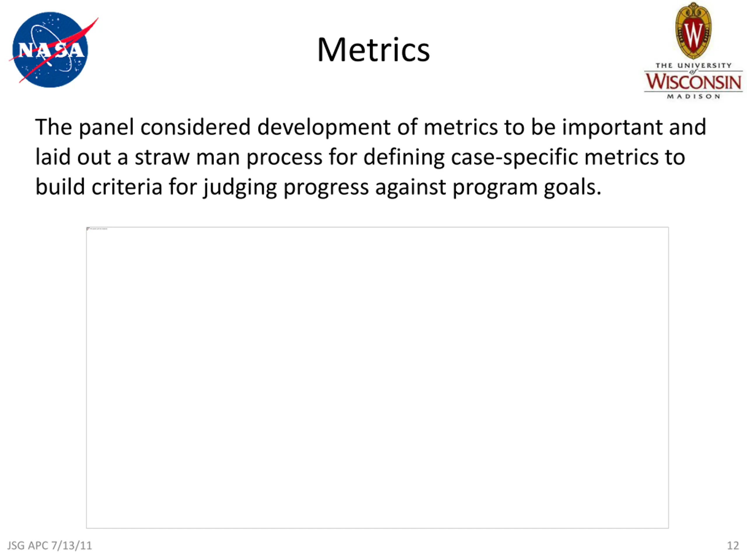Click the word "judging" in the last line
This screenshot has height=560, width=747.
pyautogui.click(x=240, y=187)
